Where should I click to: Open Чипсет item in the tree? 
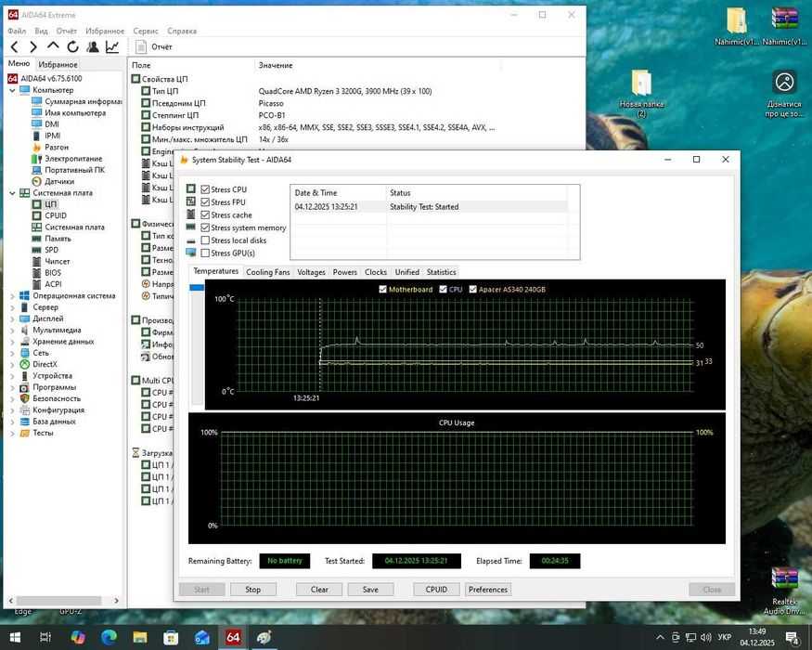point(51,261)
